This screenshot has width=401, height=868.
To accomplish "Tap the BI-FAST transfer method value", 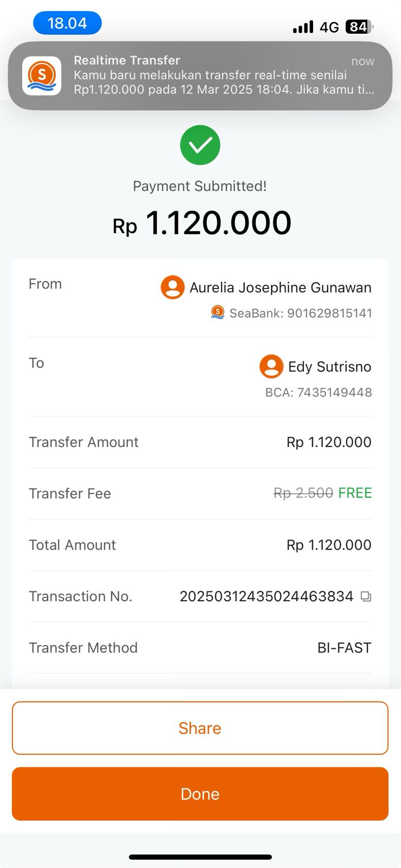I will coord(344,648).
